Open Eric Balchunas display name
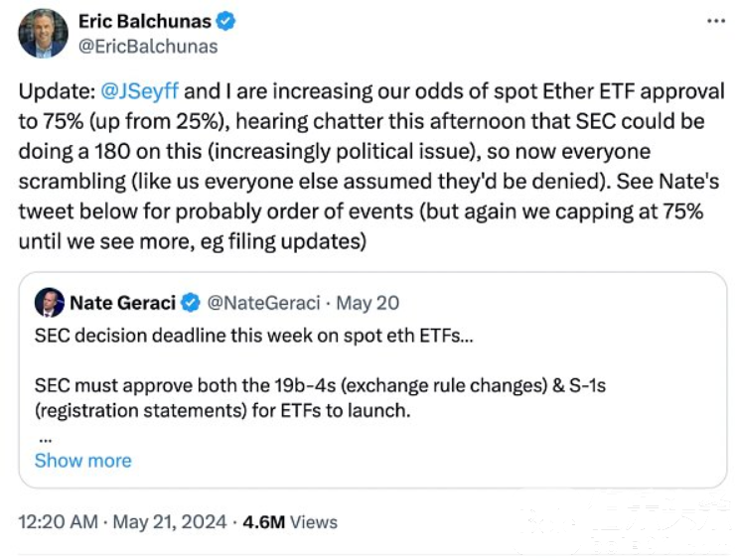Viewport: 738px width, 560px height. [145, 21]
